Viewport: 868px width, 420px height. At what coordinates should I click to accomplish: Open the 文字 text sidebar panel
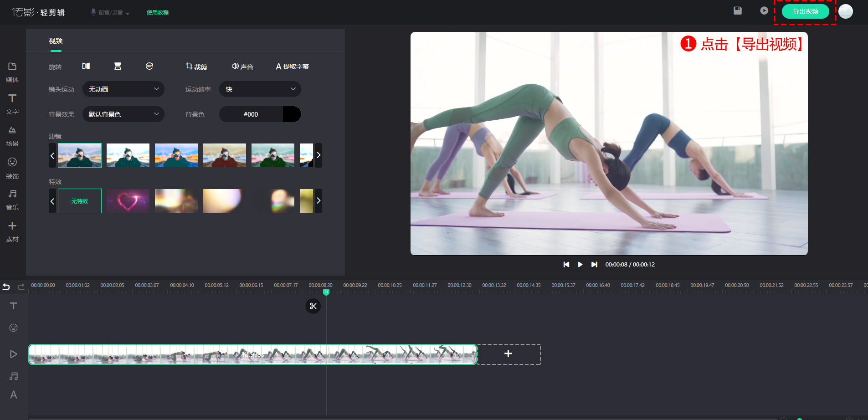pyautogui.click(x=12, y=104)
